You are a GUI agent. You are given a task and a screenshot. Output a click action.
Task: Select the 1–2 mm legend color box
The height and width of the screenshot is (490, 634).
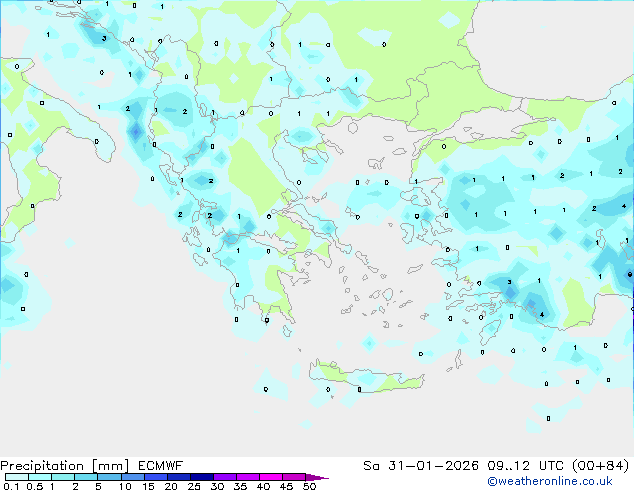[63, 477]
